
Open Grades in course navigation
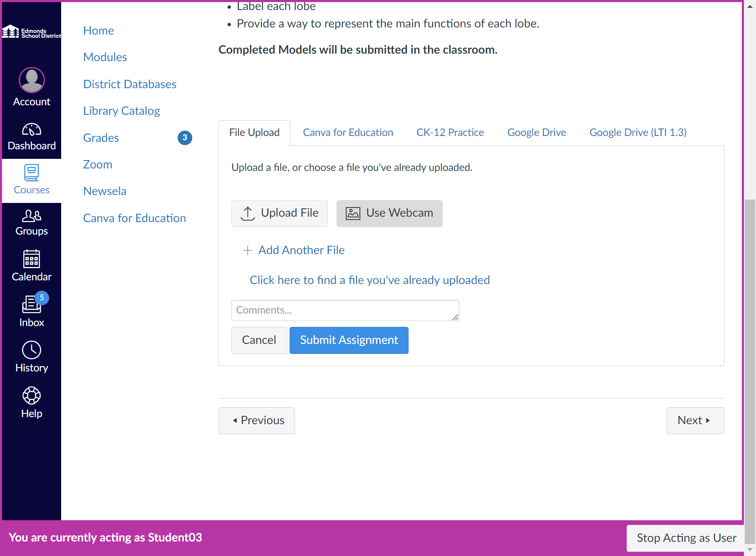click(x=101, y=138)
